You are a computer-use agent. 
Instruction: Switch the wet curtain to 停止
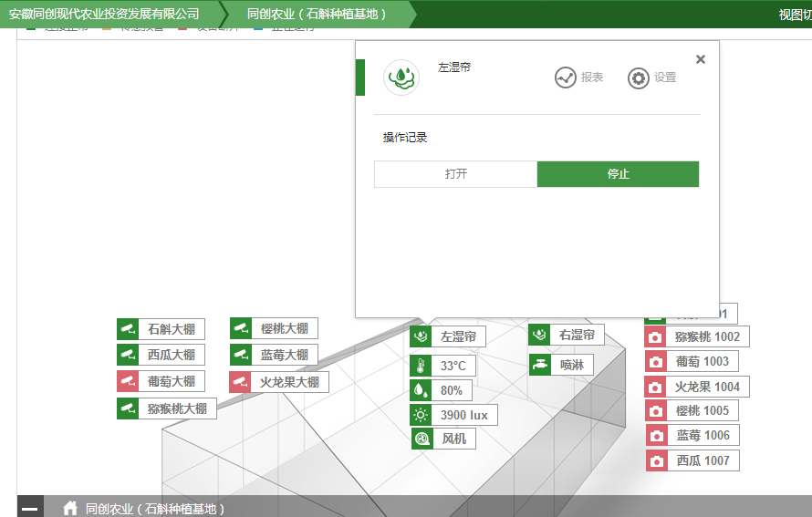tap(618, 174)
